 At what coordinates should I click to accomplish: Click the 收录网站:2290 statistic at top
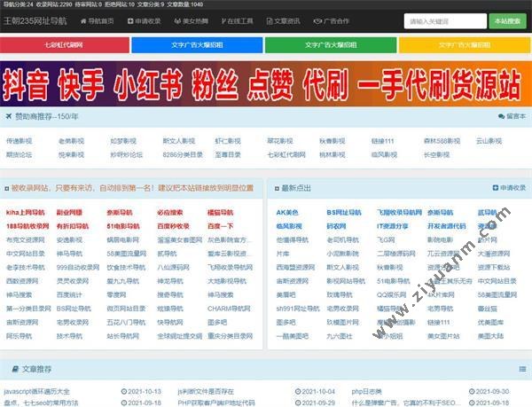(54, 4)
